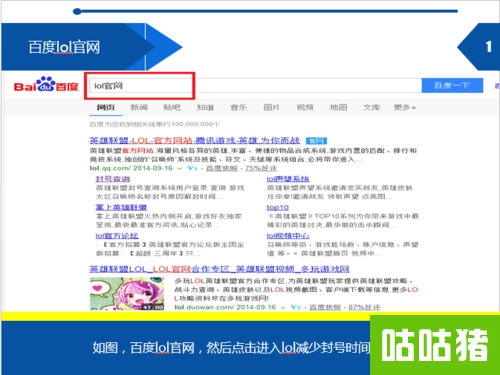Switch to the 视频 tab
Image resolution: width=500 pixels, height=375 pixels.
point(305,107)
